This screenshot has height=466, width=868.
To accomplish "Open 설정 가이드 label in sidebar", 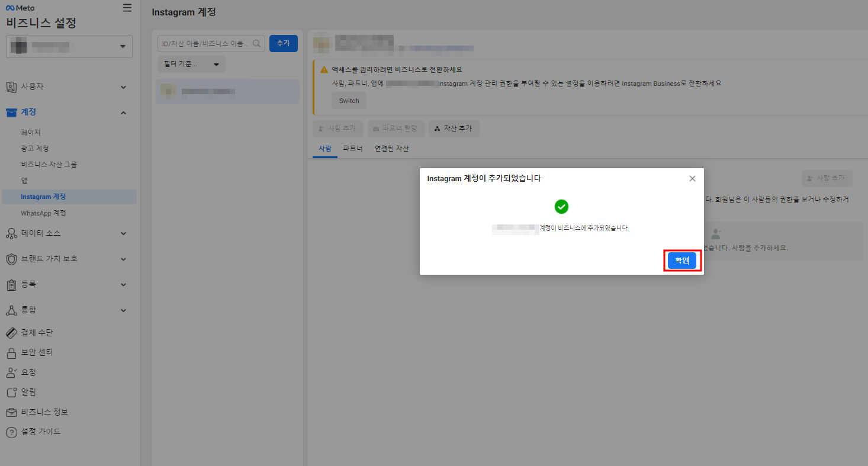I will (41, 432).
